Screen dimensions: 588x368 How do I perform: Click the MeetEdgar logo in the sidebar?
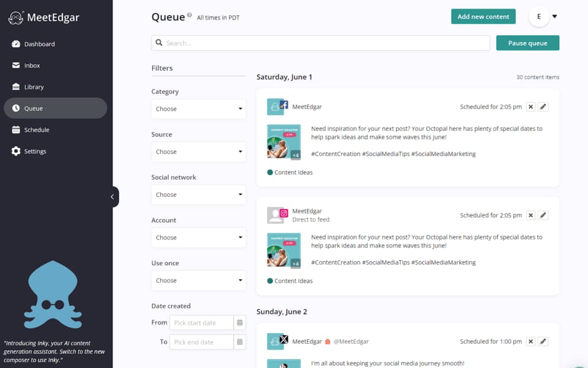tap(44, 18)
